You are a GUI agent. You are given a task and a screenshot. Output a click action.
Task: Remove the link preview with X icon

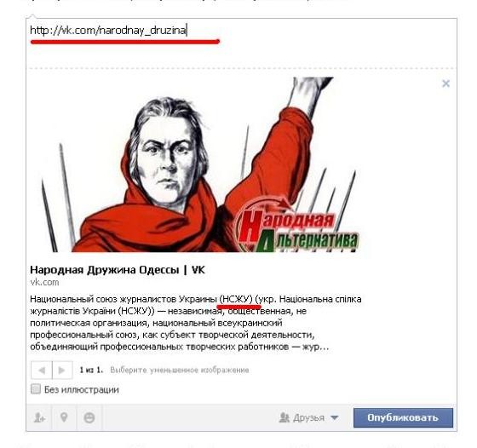445,83
